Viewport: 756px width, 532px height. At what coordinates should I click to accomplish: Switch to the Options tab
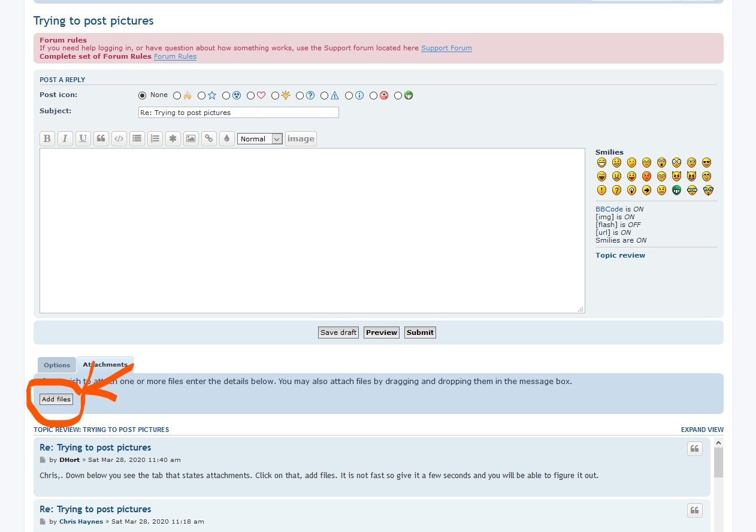(57, 365)
